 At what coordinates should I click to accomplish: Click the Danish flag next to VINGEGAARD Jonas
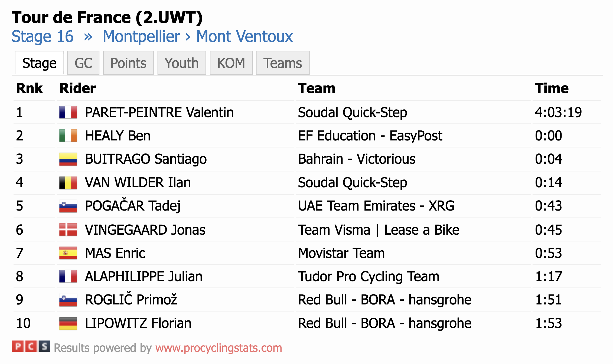coord(68,229)
